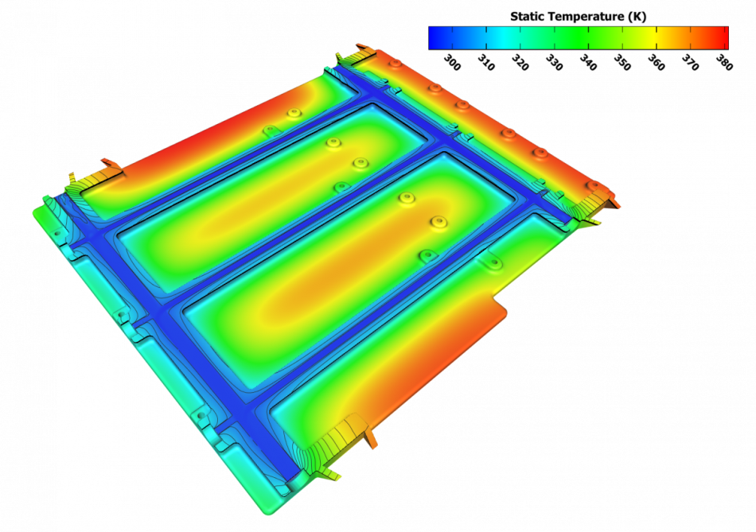Click the 330 label on the color scale

tap(554, 63)
